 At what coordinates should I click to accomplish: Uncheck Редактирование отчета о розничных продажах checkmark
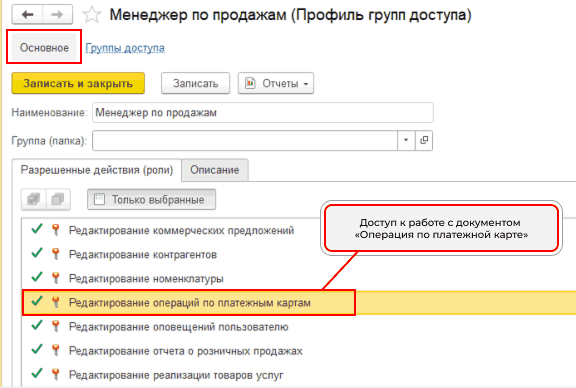37,349
